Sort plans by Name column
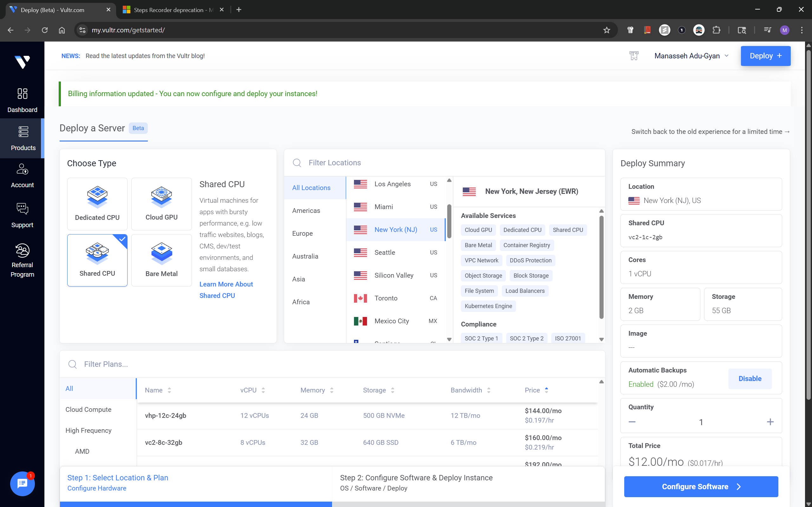The height and width of the screenshot is (507, 812). click(158, 390)
